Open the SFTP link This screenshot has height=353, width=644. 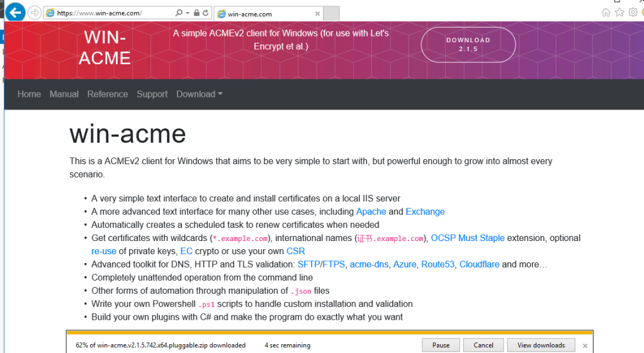308,264
